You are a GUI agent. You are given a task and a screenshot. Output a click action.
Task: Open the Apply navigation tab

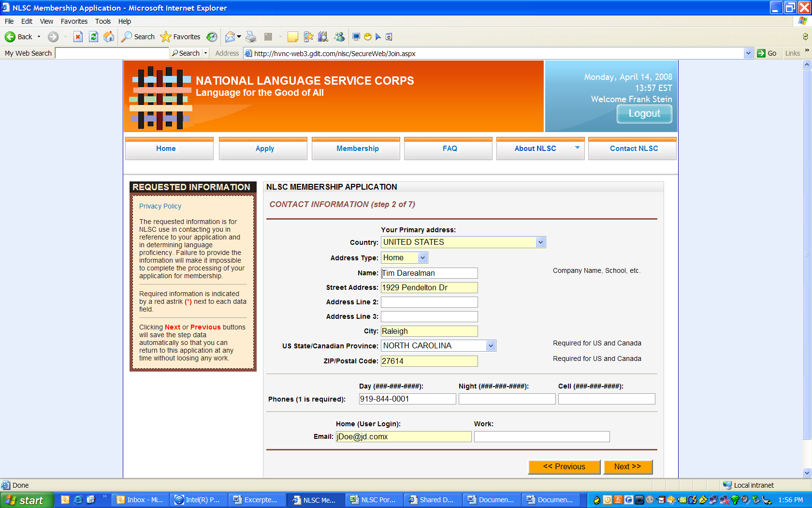(x=263, y=149)
